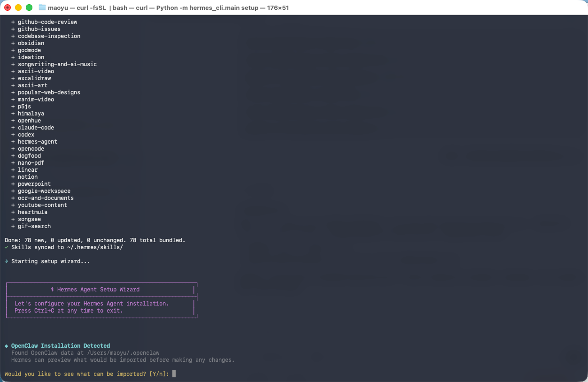Click the "Press Ctrl+C at any time" text
Viewport: 588px width, 382px height.
tap(69, 311)
